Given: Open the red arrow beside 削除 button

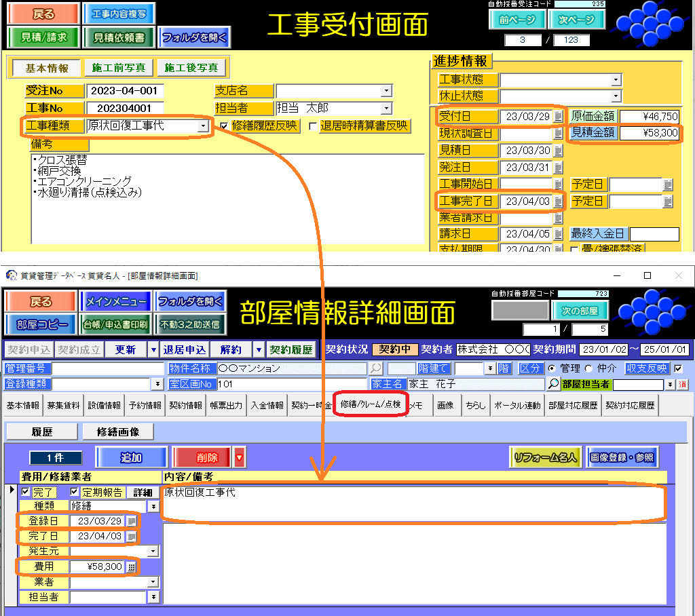Looking at the screenshot, I should (239, 458).
